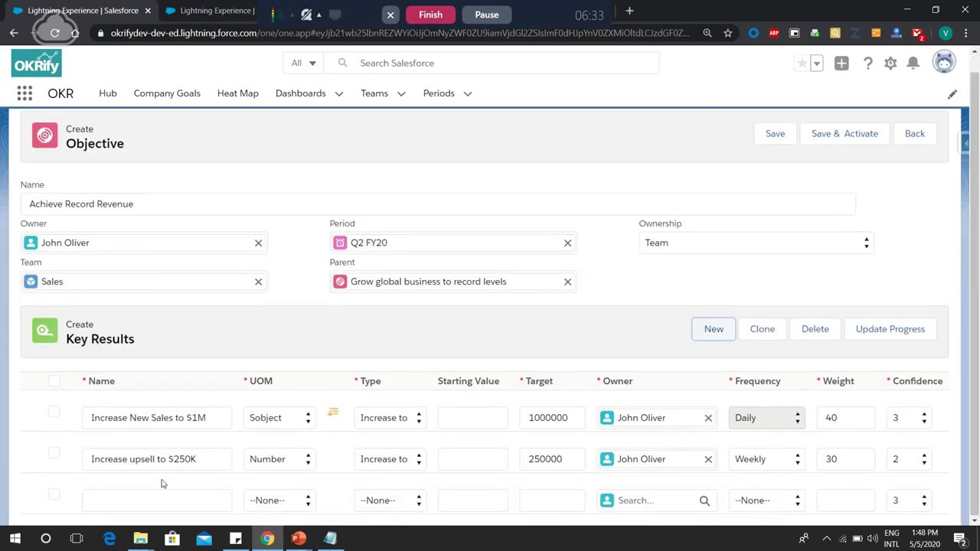Image resolution: width=980 pixels, height=551 pixels.
Task: Click the Save button
Action: (x=775, y=134)
